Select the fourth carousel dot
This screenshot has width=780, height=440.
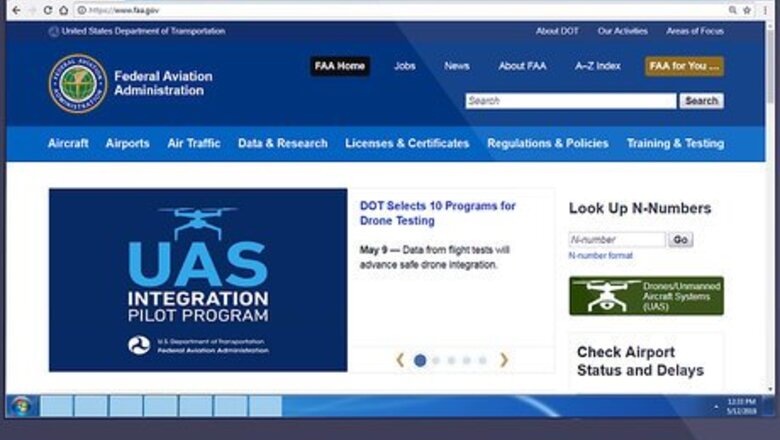[467, 360]
